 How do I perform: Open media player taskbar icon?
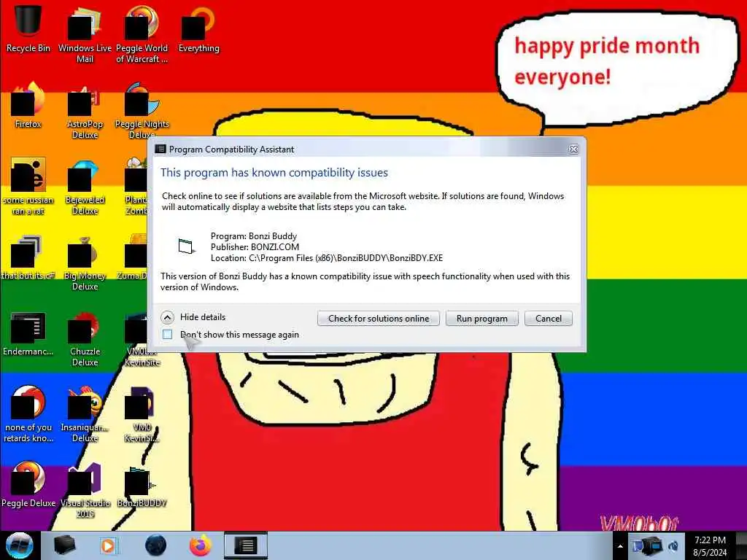coord(108,545)
